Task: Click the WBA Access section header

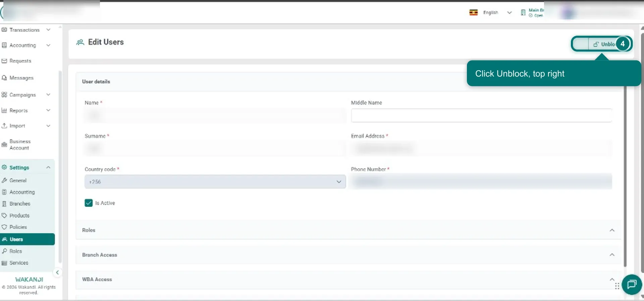Action: (x=348, y=279)
